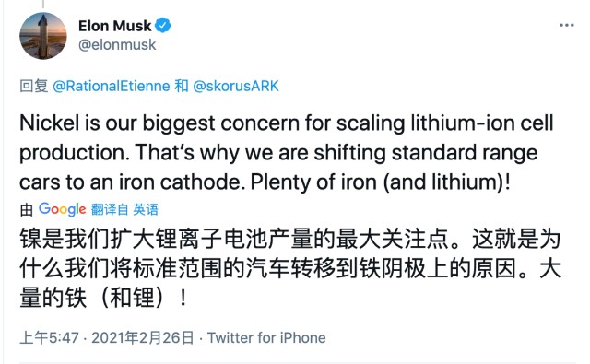Click the Elon Musk display name

tap(114, 26)
